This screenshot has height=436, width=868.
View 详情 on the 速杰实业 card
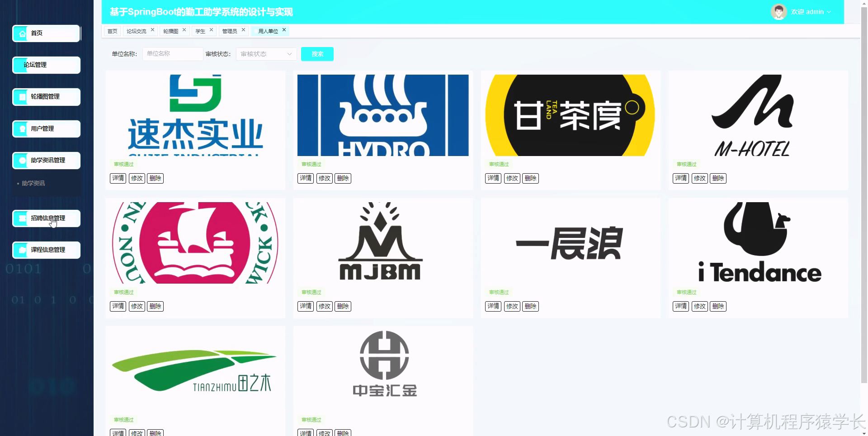(118, 178)
